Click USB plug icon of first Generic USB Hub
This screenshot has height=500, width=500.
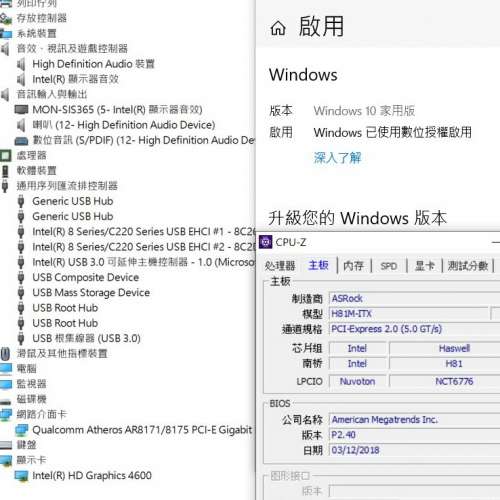point(21,201)
